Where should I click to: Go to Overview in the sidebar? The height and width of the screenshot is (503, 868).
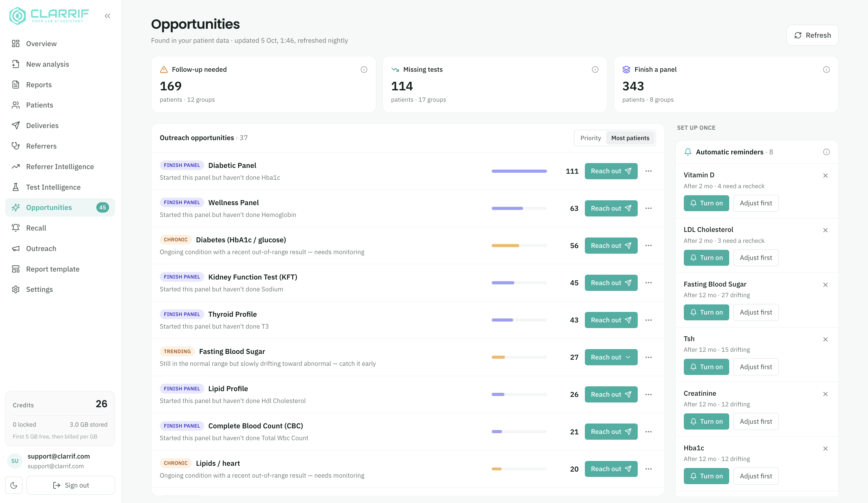pos(60,44)
